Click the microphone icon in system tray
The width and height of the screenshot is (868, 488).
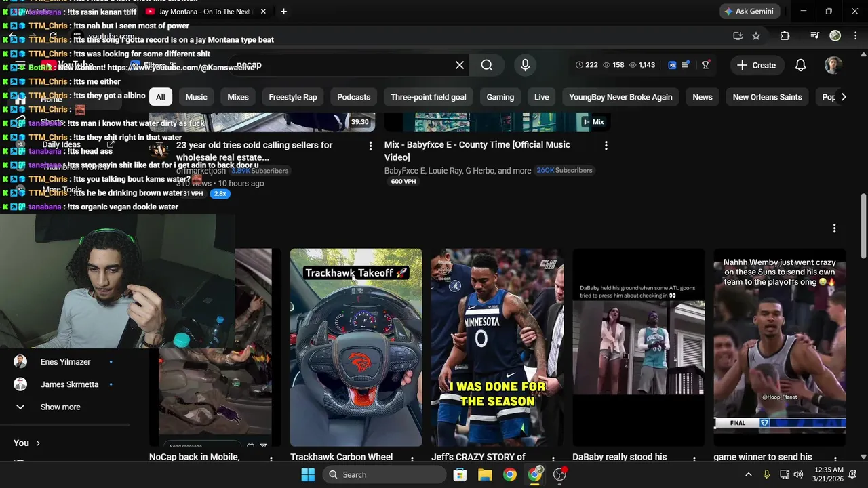pyautogui.click(x=767, y=474)
